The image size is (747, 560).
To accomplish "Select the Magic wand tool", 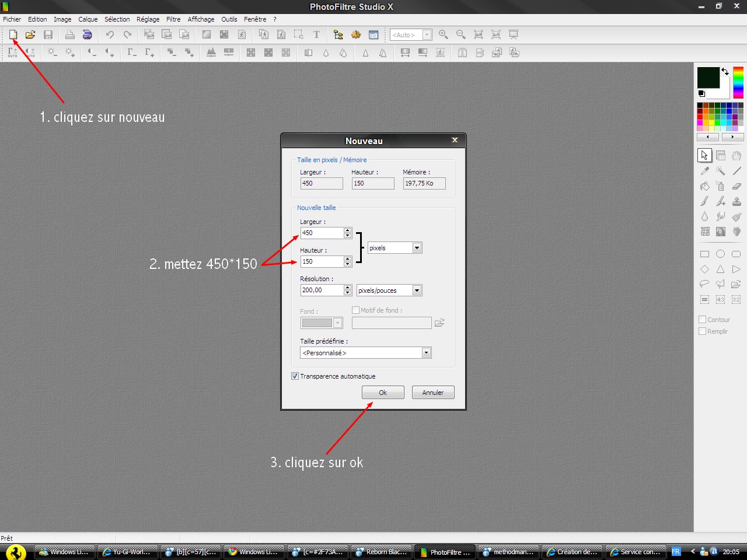I will (x=721, y=171).
